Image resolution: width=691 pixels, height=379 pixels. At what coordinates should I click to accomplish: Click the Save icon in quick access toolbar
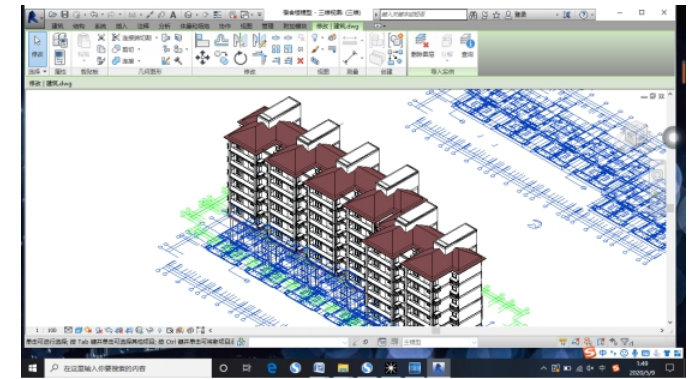click(65, 15)
